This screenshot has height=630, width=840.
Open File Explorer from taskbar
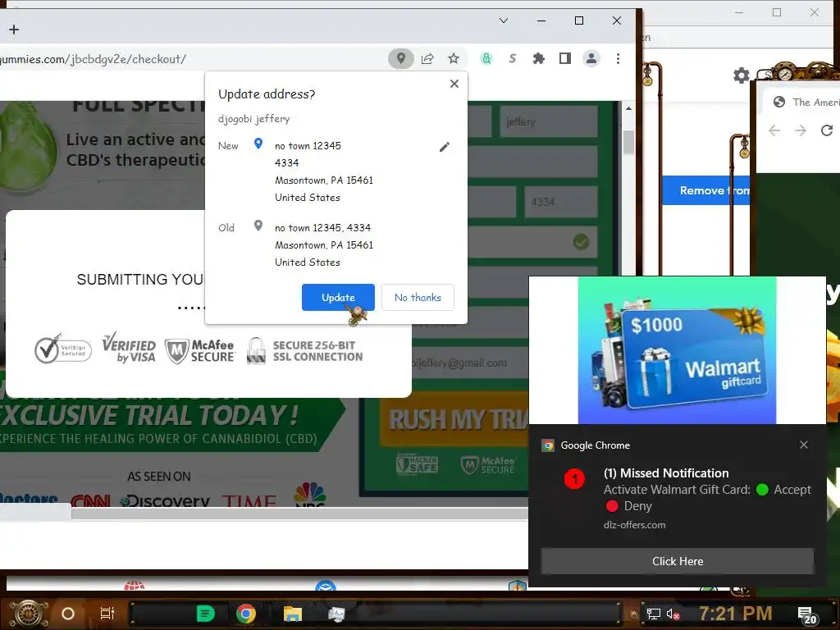pos(293,614)
